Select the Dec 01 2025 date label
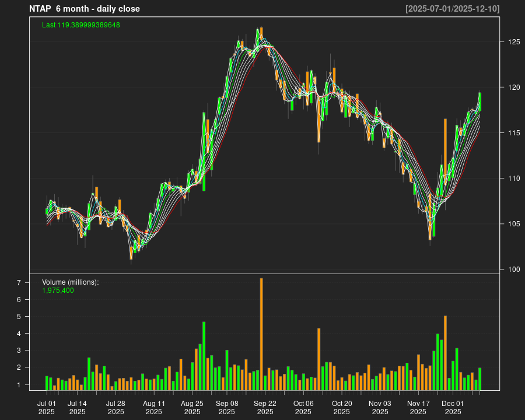525x420 pixels. [x=453, y=407]
